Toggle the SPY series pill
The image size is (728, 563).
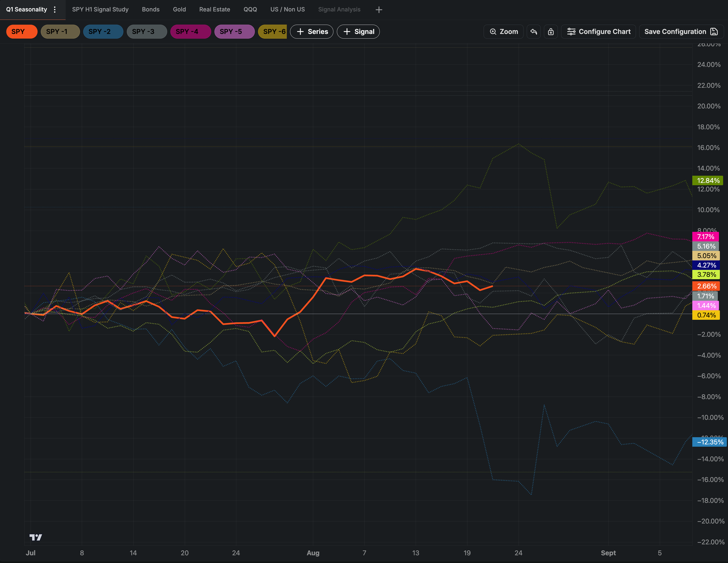click(x=22, y=32)
